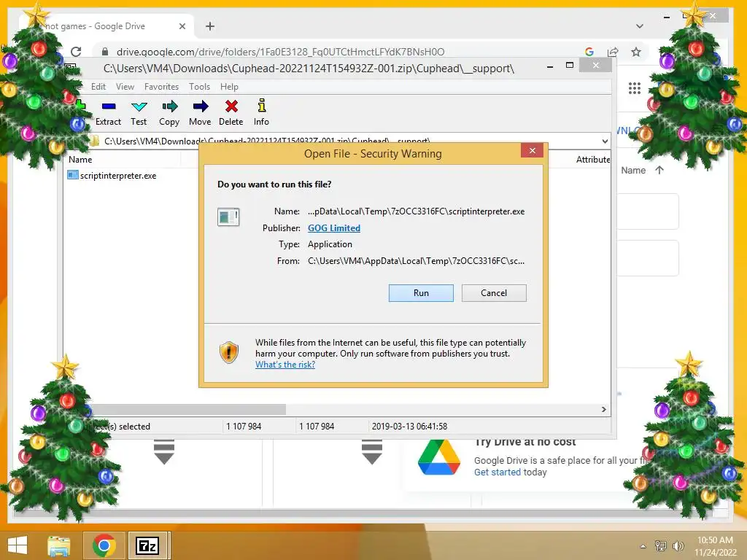Click the Move toolbar icon in 7-Zip
The height and width of the screenshot is (560, 747).
200,113
